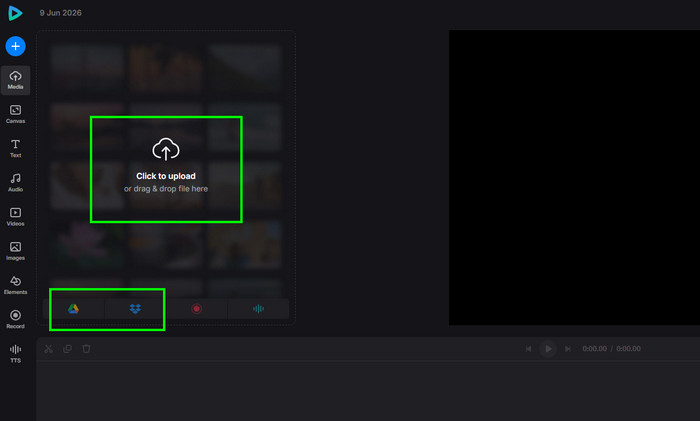Click 'or drag & drop file here' text
The width and height of the screenshot is (700, 421).
[x=166, y=189]
